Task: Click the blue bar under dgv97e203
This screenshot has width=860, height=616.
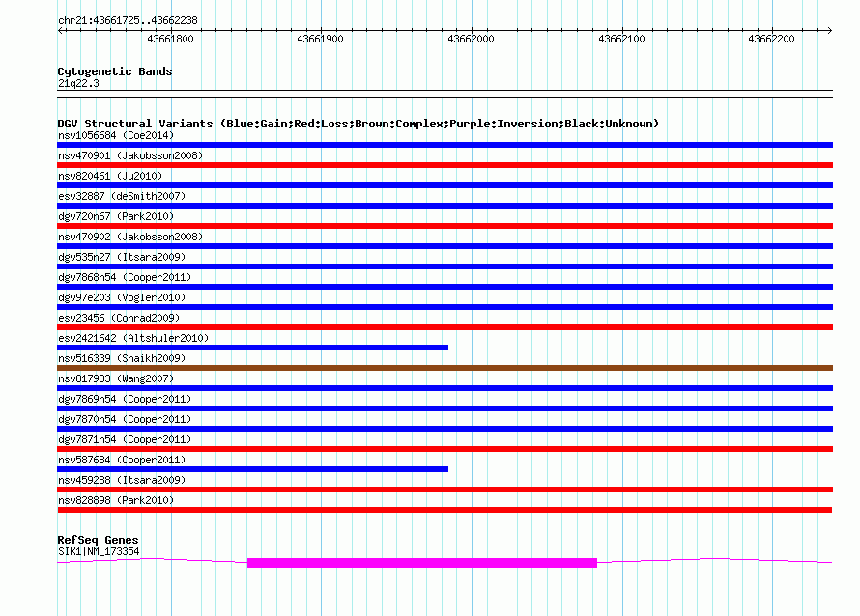Action: 444,307
